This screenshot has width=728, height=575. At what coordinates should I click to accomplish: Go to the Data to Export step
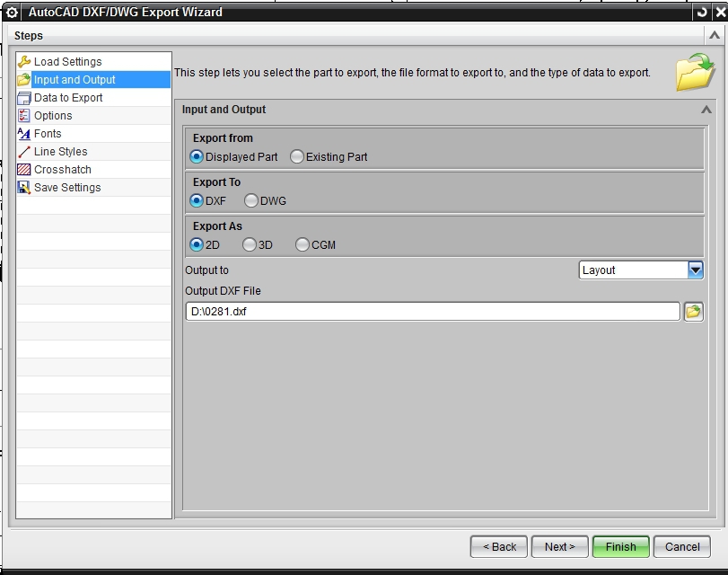click(x=93, y=98)
